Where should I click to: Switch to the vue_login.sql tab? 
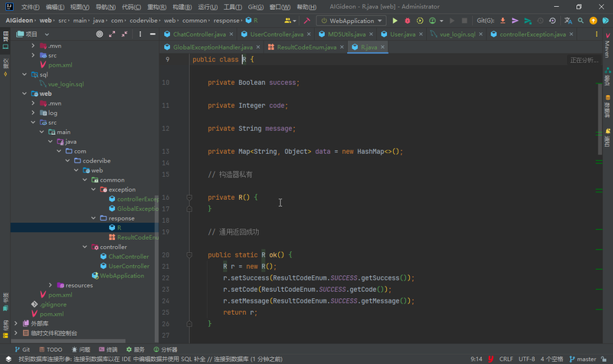[x=457, y=34]
